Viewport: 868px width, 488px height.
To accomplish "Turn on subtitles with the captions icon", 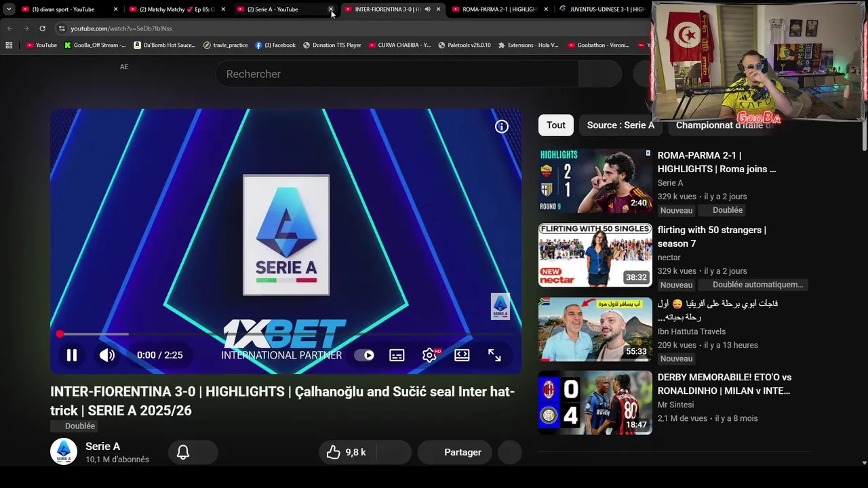I will point(397,355).
